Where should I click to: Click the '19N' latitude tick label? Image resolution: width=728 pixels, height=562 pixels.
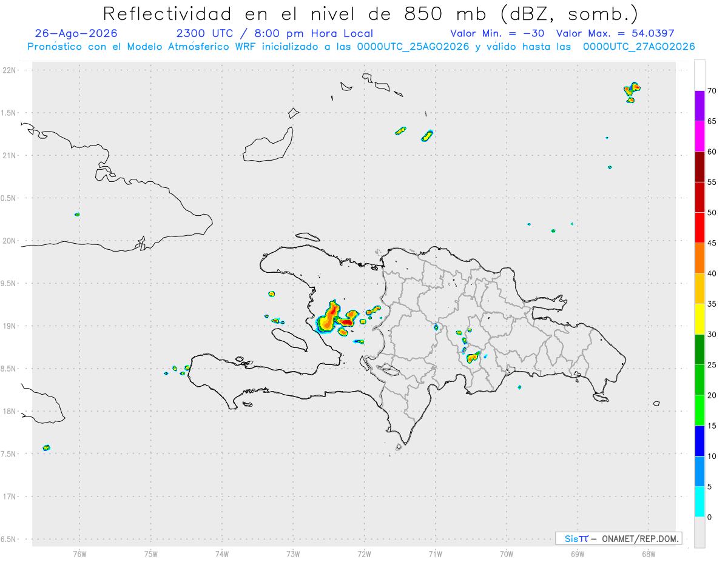coord(10,326)
